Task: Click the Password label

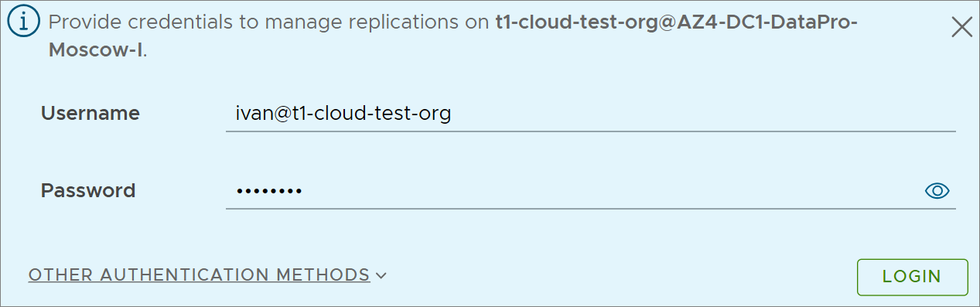Action: 88,190
